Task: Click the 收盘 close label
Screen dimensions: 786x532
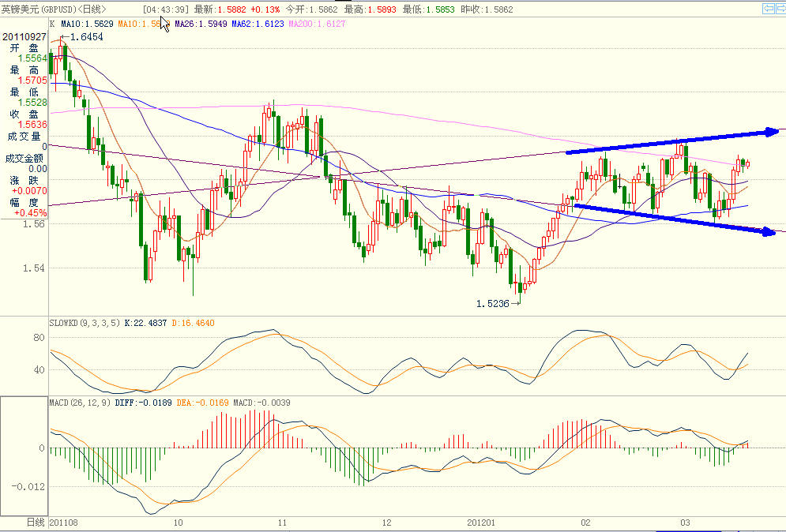Action: pos(24,114)
